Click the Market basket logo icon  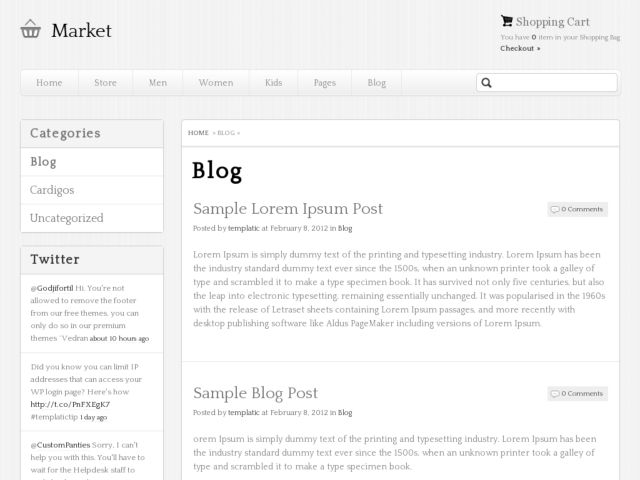pos(31,29)
